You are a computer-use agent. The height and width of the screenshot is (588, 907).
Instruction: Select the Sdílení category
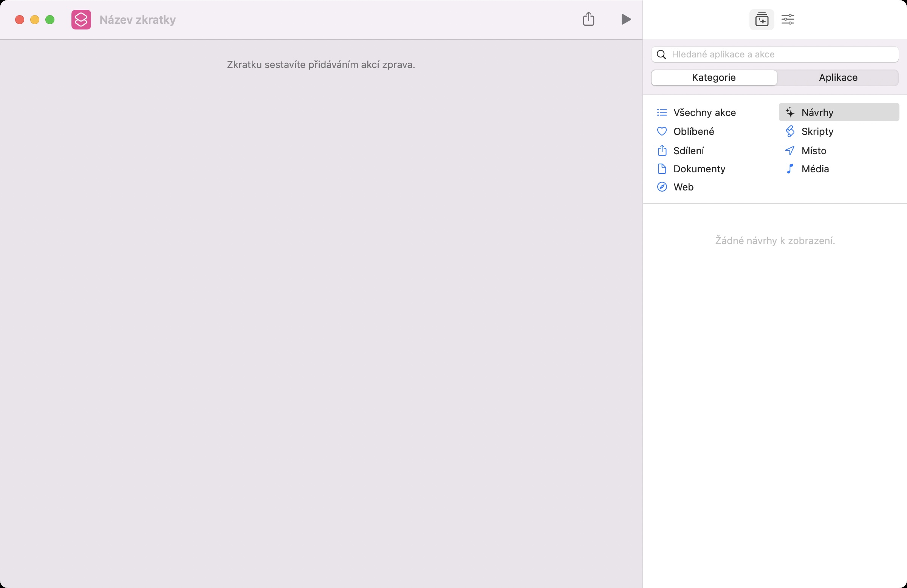tap(688, 150)
